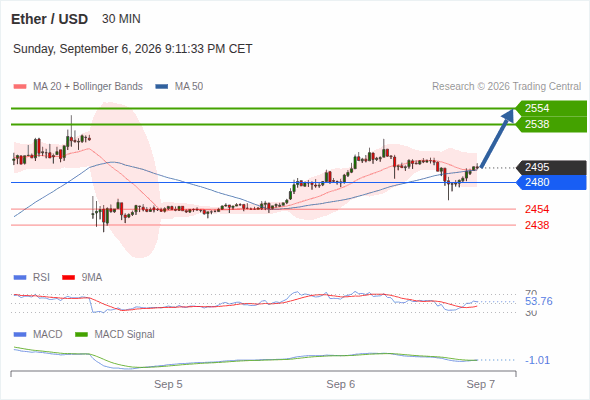Select the 2554 green resistance price tag

551,108
